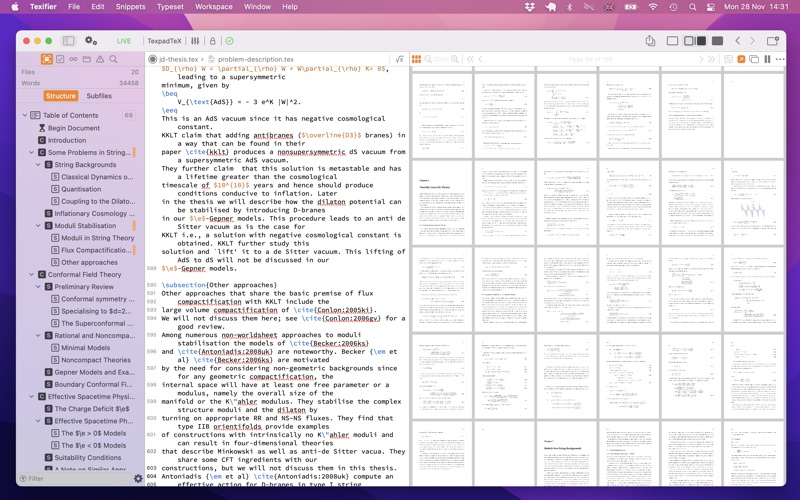The height and width of the screenshot is (500, 800).
Task: Toggle PDF thumbnail grid view icon
Action: pyautogui.click(x=416, y=59)
